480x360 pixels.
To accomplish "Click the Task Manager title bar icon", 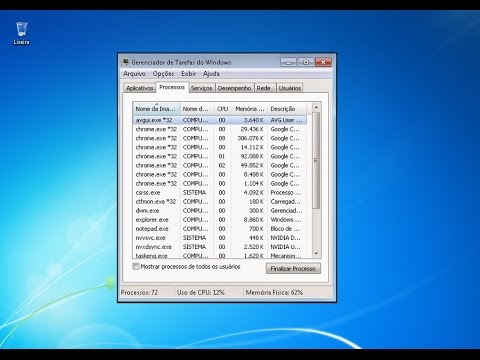I will pos(125,62).
